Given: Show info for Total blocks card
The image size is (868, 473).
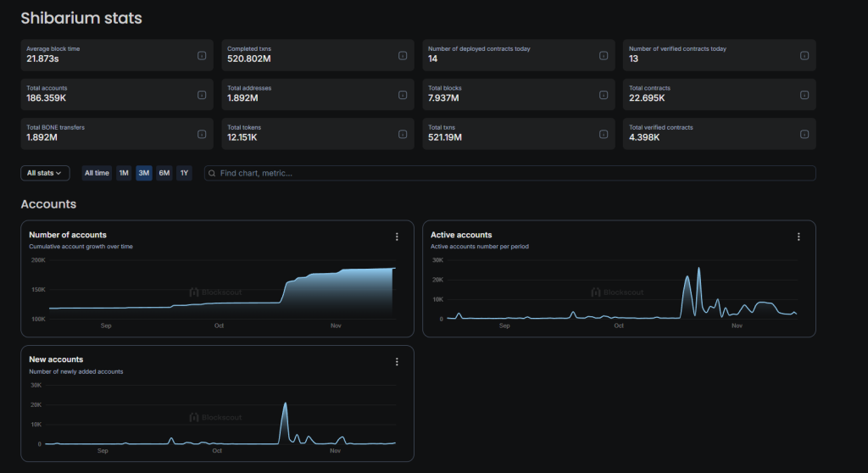Looking at the screenshot, I should pos(604,95).
